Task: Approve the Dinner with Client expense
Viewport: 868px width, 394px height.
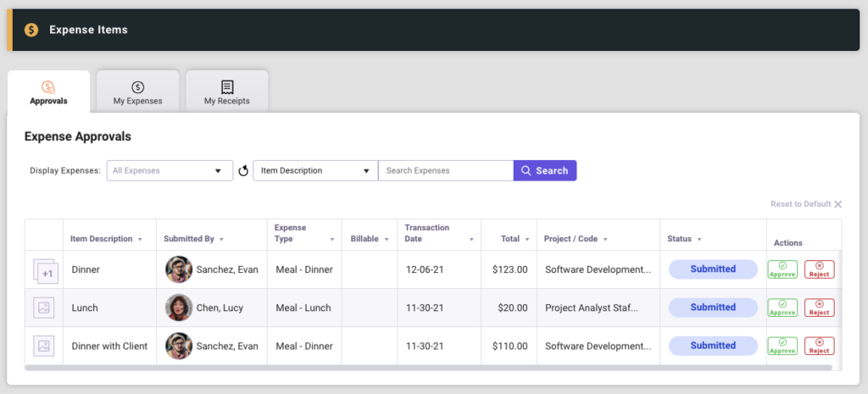Action: (782, 346)
